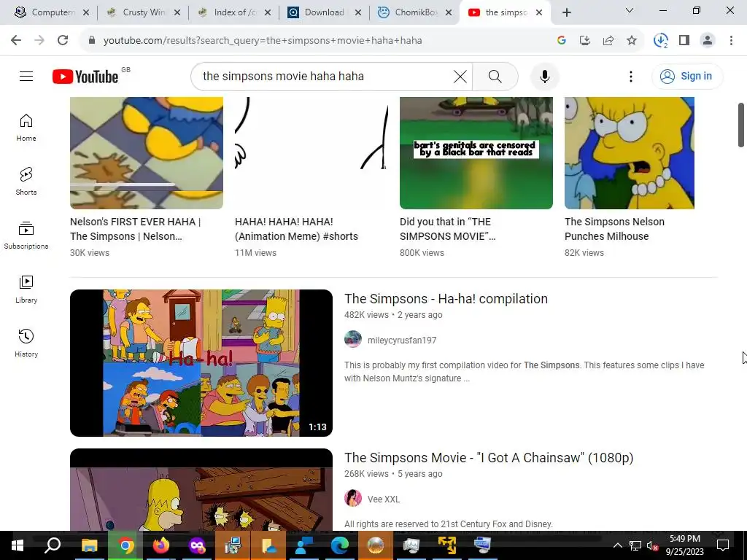
Task: Sign in to YouTube
Action: [686, 76]
